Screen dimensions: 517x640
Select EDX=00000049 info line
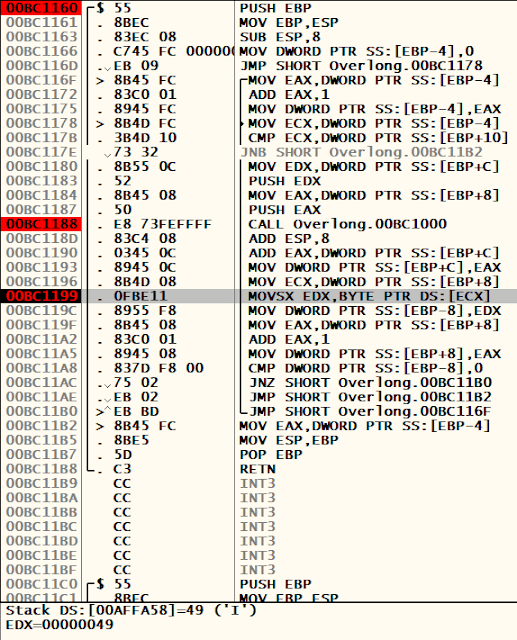pos(60,625)
